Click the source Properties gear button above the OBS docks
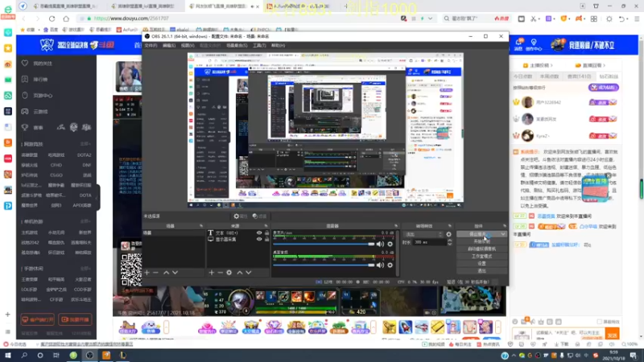Screen dimensions: 644x362 coord(240,216)
